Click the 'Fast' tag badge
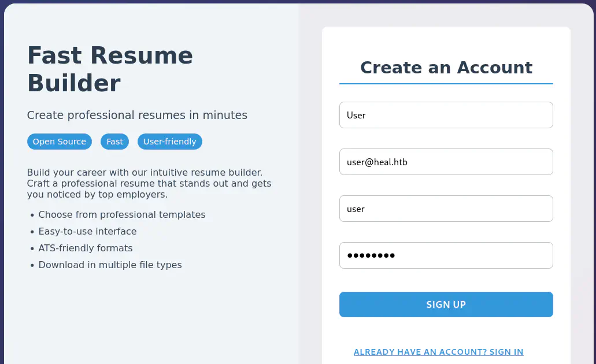596x364 pixels. tap(114, 142)
